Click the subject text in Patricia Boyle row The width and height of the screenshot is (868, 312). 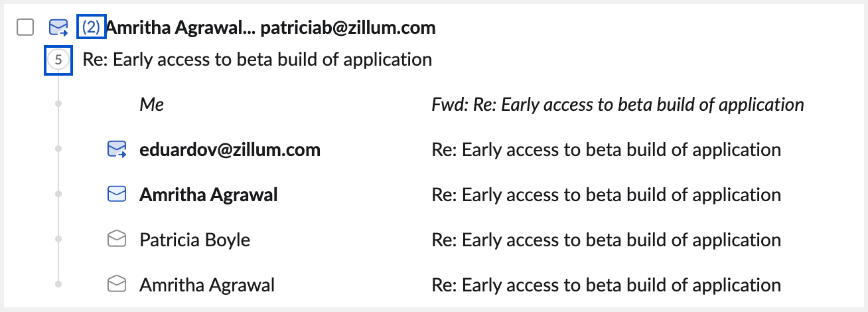606,240
